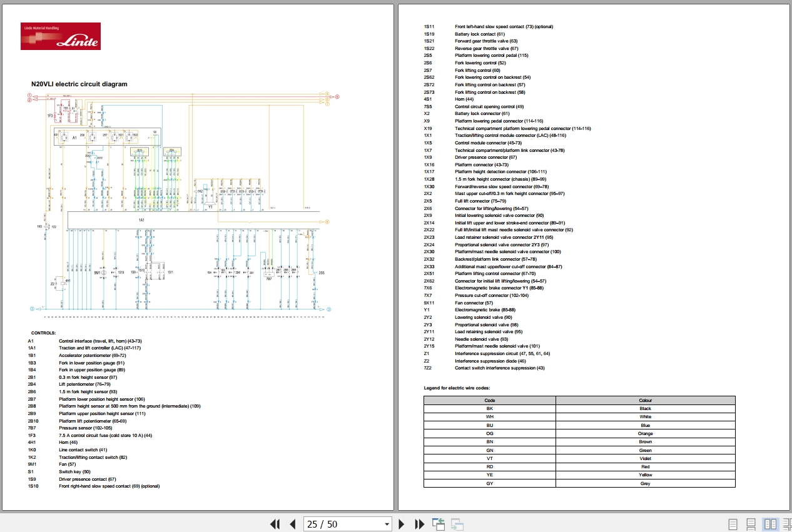Click 'Forward gear throttle valve (63)' entry
This screenshot has height=532, width=792.
coord(486,41)
